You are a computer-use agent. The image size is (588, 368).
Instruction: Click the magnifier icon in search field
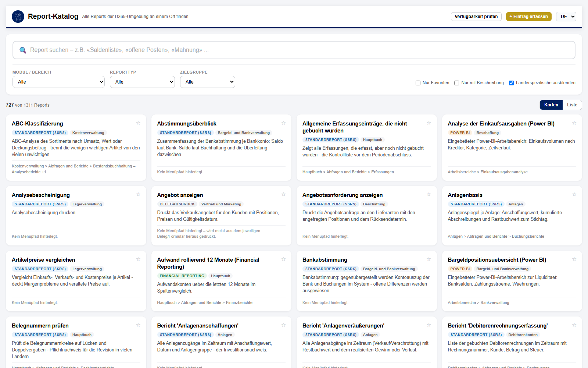(23, 50)
